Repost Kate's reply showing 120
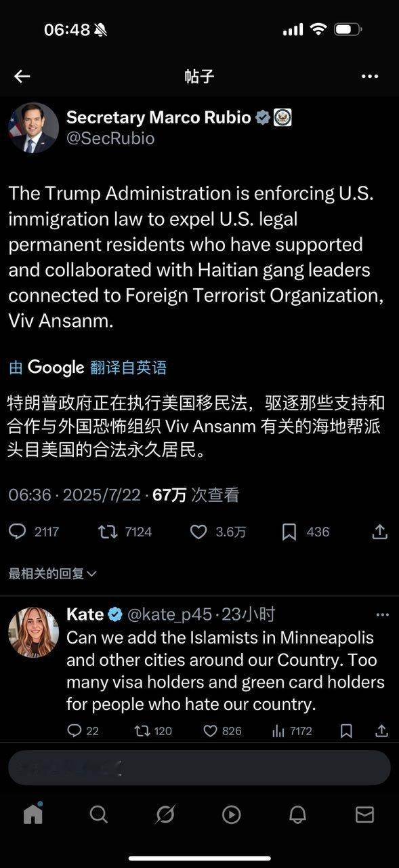Image resolution: width=399 pixels, height=868 pixels. coord(142,731)
